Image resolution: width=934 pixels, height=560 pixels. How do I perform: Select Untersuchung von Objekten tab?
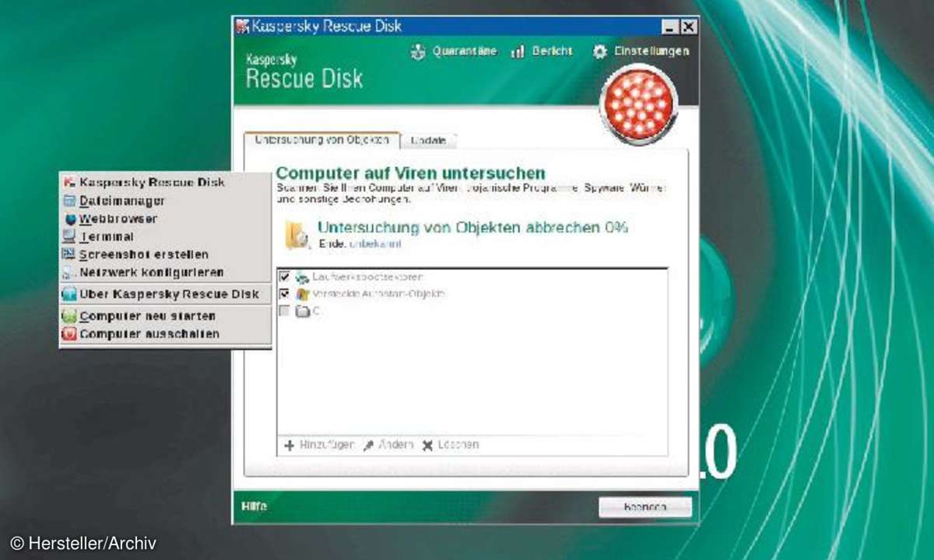[322, 140]
